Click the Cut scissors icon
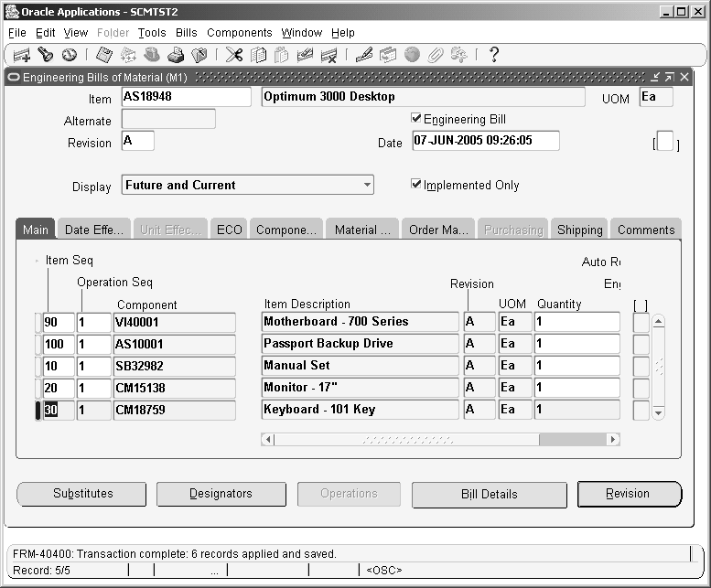This screenshot has width=711, height=588. point(234,55)
